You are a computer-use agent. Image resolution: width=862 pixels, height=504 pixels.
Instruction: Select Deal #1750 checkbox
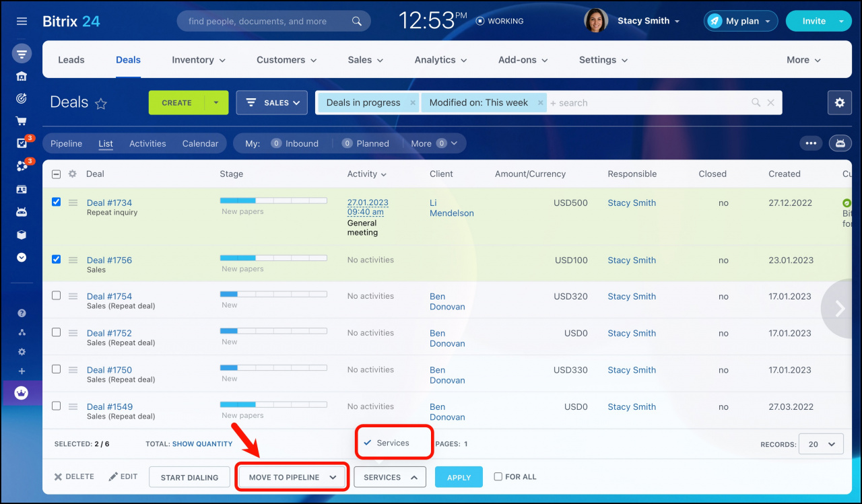(56, 369)
